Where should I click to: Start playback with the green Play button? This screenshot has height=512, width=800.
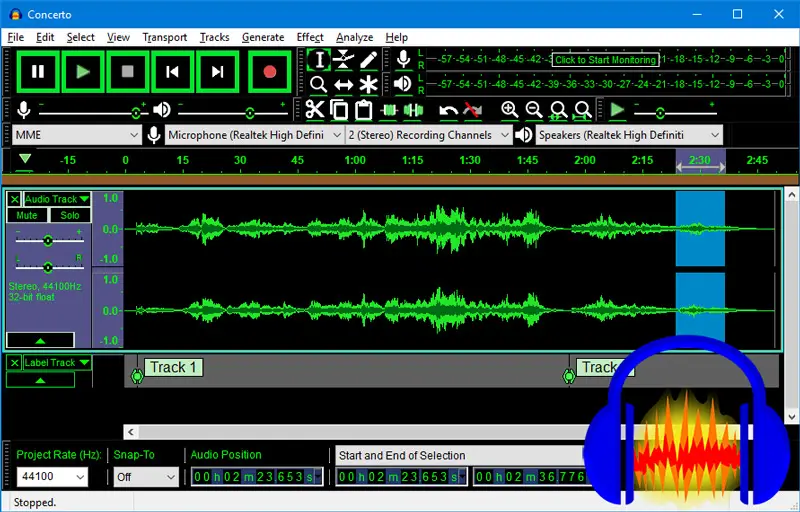[x=83, y=71]
